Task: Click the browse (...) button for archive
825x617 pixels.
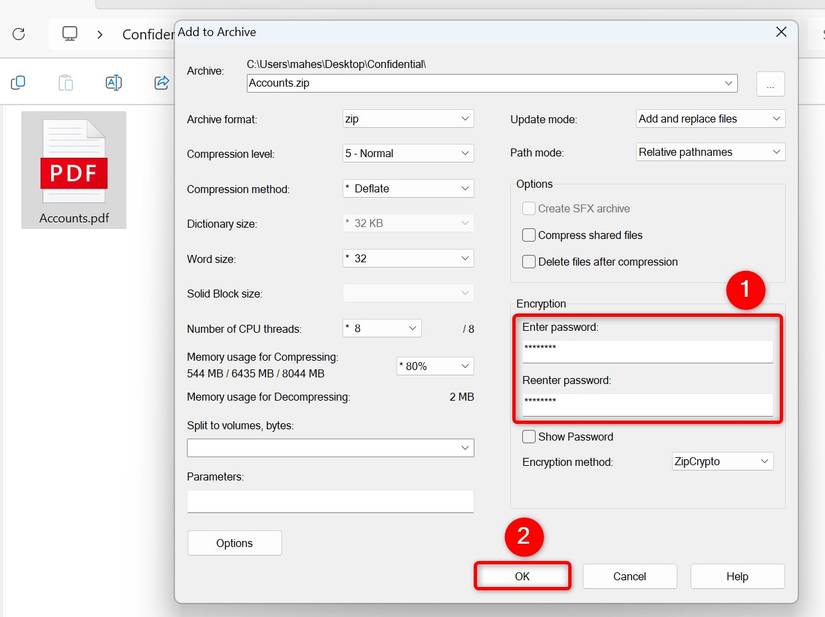Action: tap(770, 84)
